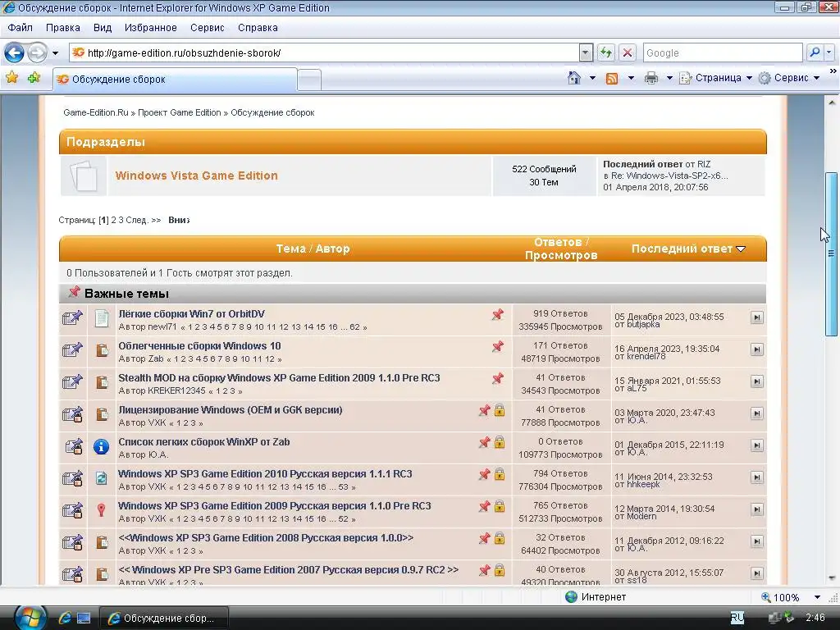Open the Справка menu
This screenshot has width=840, height=630.
tap(258, 27)
